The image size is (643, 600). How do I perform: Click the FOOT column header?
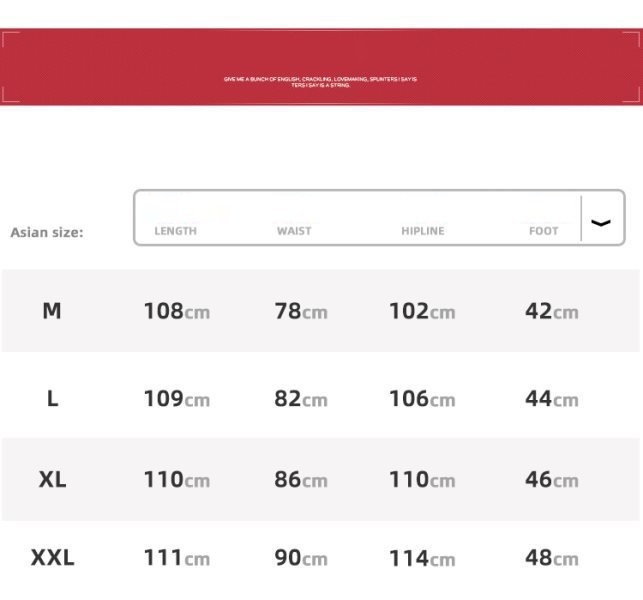pyautogui.click(x=543, y=231)
